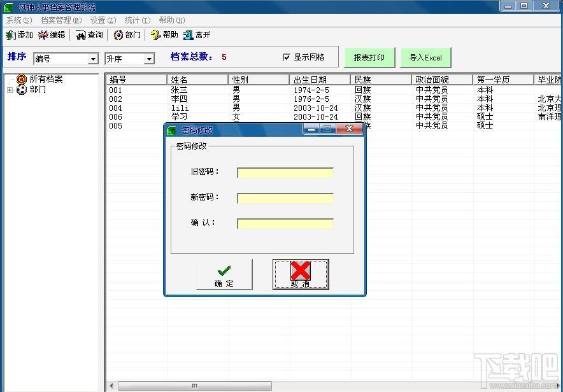Click the 报表打印 button

pyautogui.click(x=369, y=57)
